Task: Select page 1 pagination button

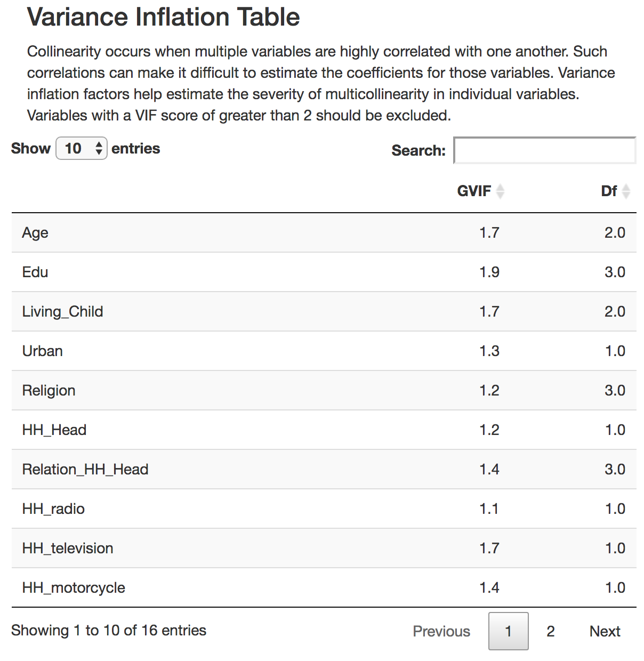Action: [x=508, y=631]
